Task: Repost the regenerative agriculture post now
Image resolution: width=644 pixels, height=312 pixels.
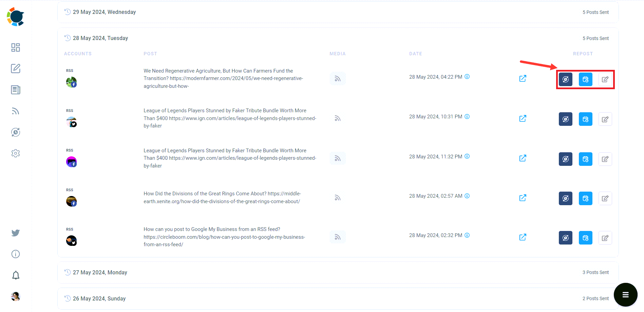Action: (565, 79)
